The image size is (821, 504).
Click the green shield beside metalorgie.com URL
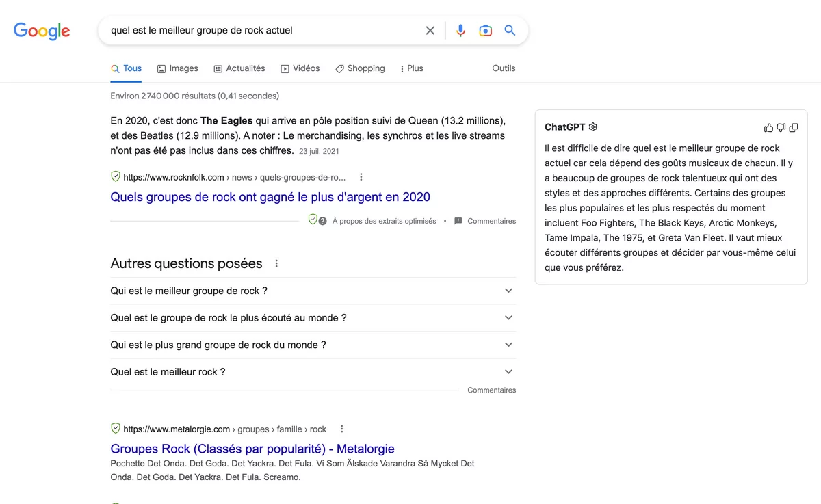[x=116, y=429]
